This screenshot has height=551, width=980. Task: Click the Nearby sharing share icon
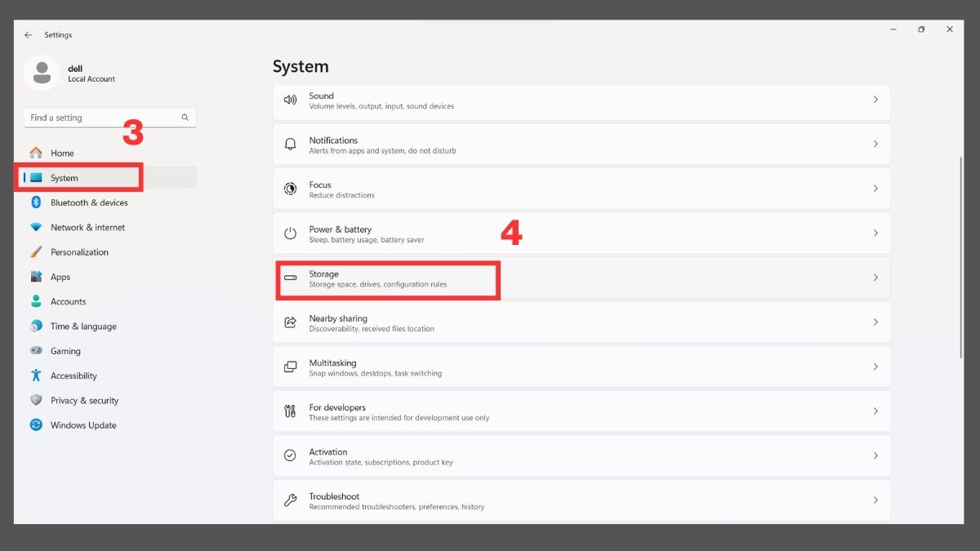pos(290,322)
